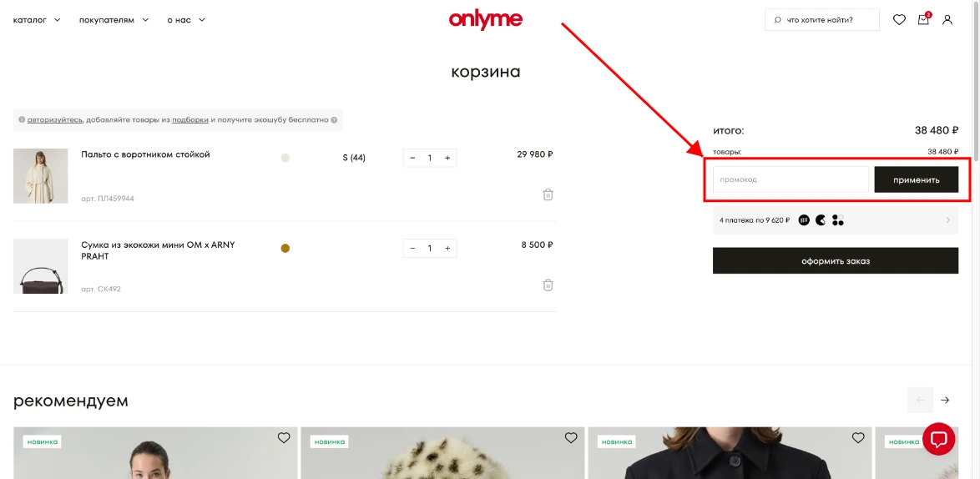Open the mini bag product thumbnail
This screenshot has width=980, height=479.
pyautogui.click(x=41, y=266)
